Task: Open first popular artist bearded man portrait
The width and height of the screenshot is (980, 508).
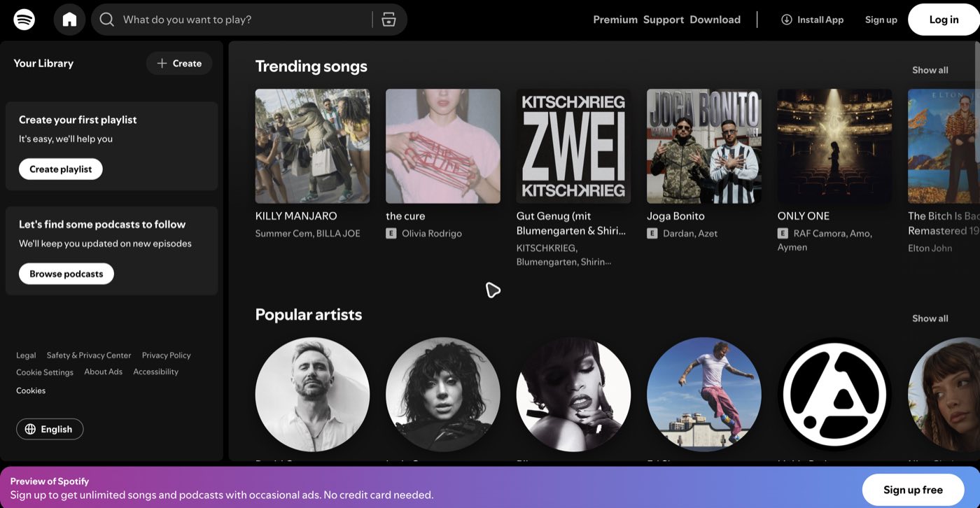Action: pos(312,395)
